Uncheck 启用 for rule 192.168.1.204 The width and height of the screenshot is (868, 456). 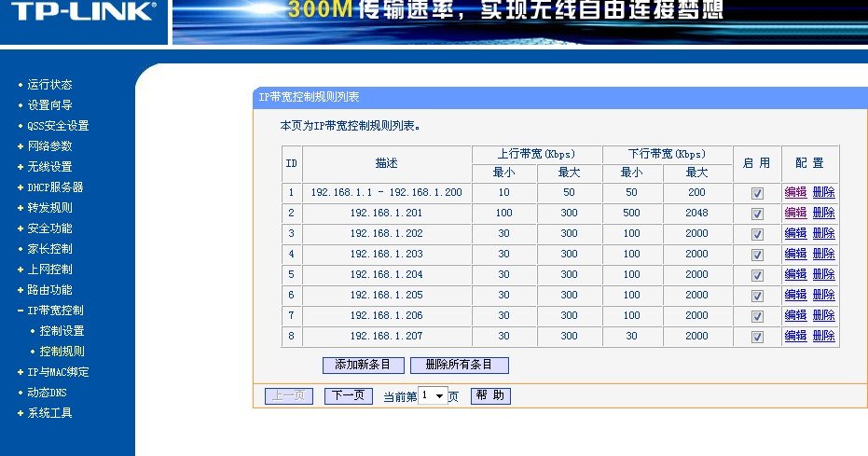(757, 275)
